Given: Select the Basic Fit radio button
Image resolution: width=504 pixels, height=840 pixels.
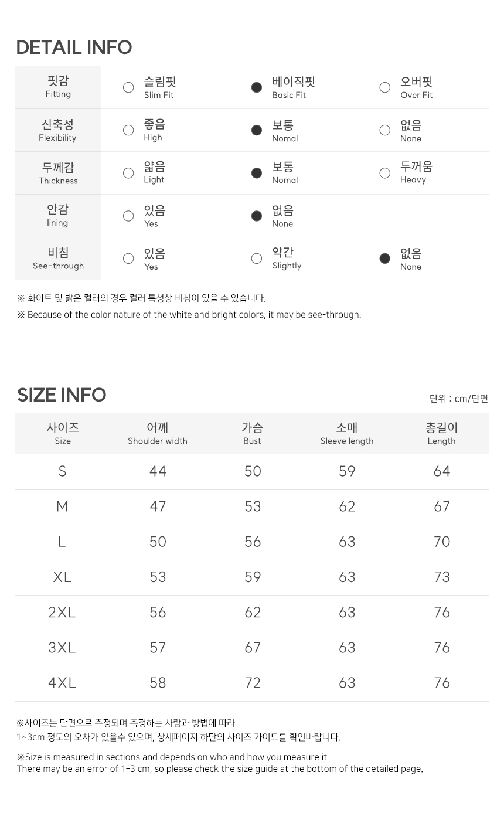Looking at the screenshot, I should click(257, 87).
